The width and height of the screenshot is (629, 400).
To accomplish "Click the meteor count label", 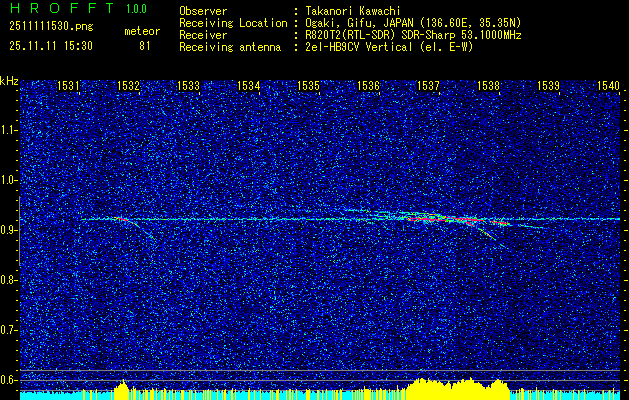I will click(142, 31).
